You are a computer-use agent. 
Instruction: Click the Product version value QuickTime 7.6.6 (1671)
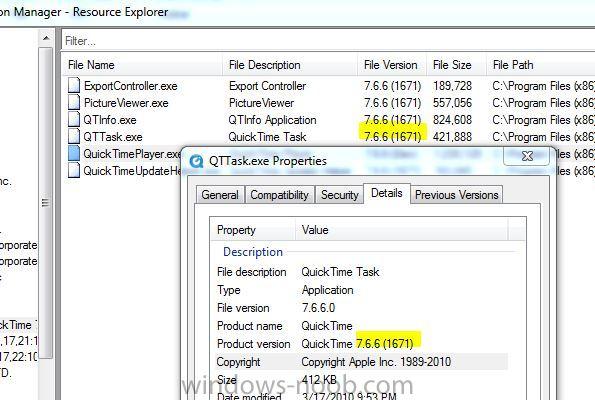click(357, 344)
